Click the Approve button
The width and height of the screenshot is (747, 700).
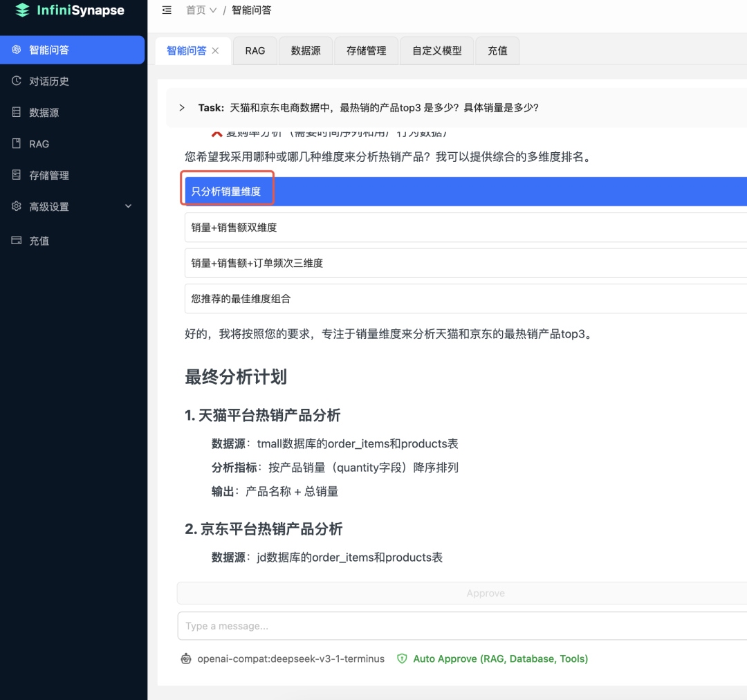(462, 593)
